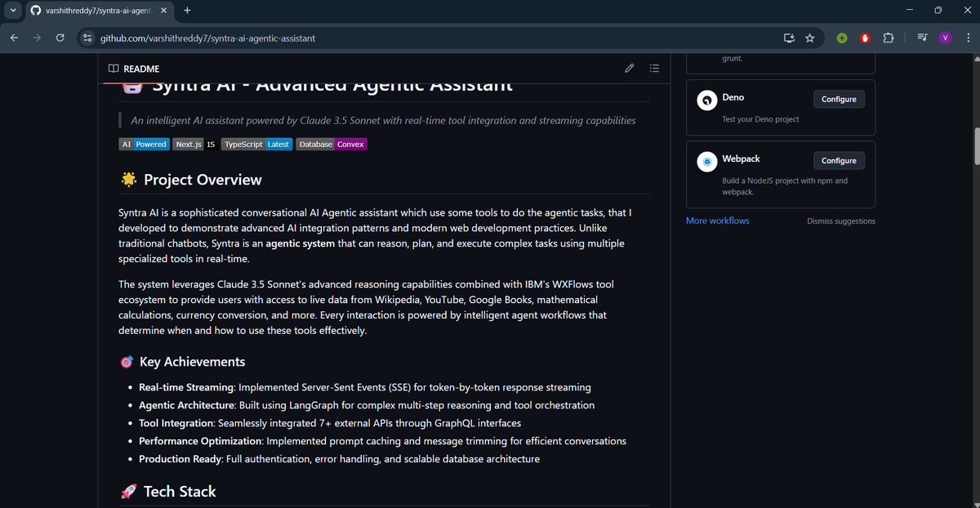
Task: Click the GitHub favicon on the tab
Action: 35,11
